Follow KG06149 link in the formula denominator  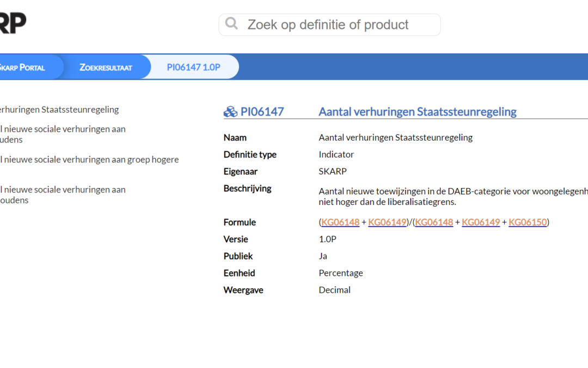[x=481, y=222]
